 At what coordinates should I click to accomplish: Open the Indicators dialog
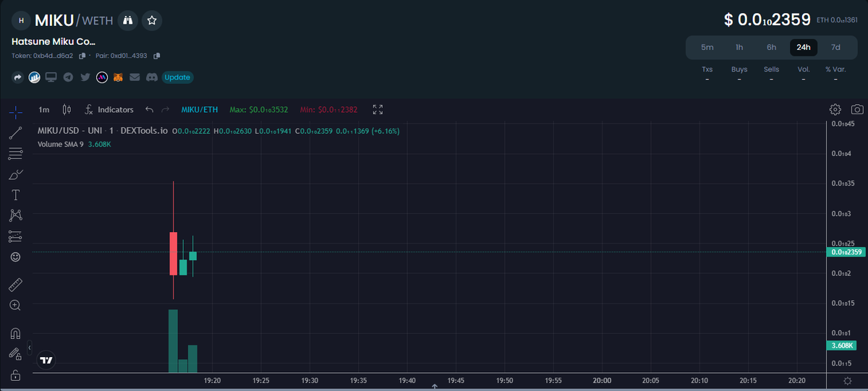[109, 110]
